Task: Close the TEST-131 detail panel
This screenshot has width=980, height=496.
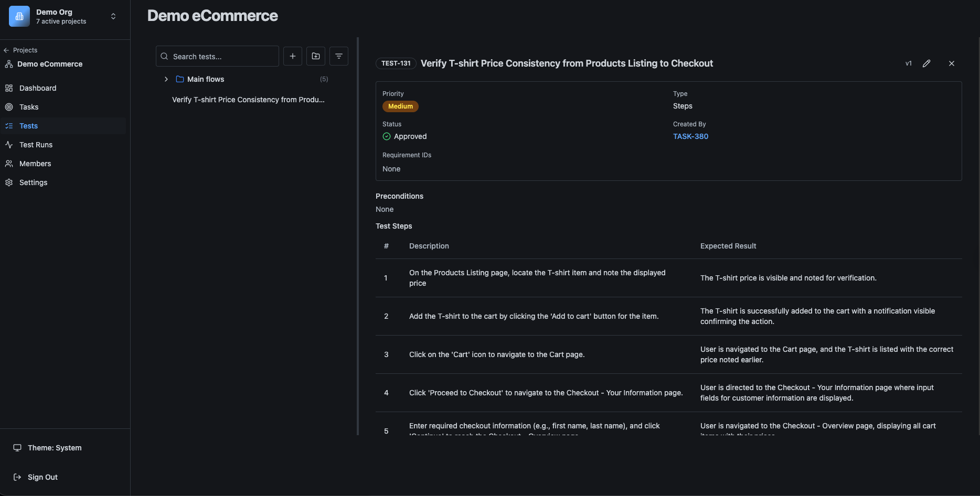Action: coord(951,63)
